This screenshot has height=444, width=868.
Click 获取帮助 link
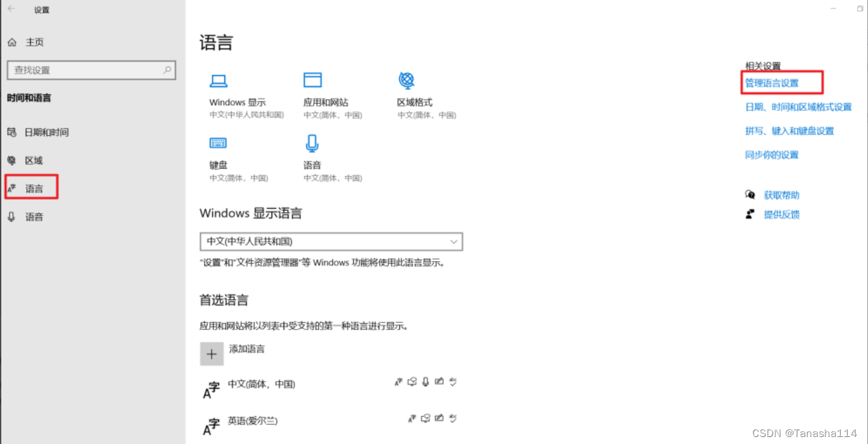[782, 195]
